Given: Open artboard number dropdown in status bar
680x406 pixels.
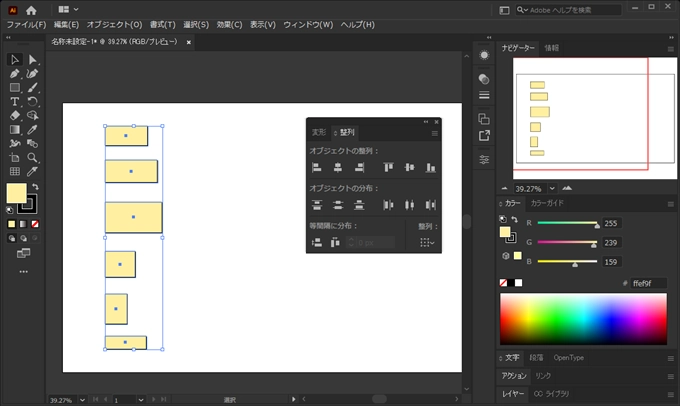Looking at the screenshot, I should (x=141, y=400).
